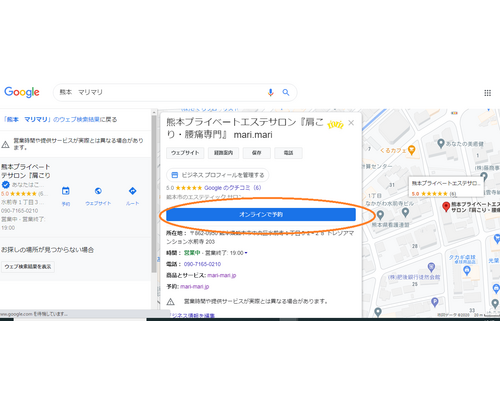Click the タカギ卓球 blue map pin
Screen dimensions: 500x400
[x=467, y=270]
